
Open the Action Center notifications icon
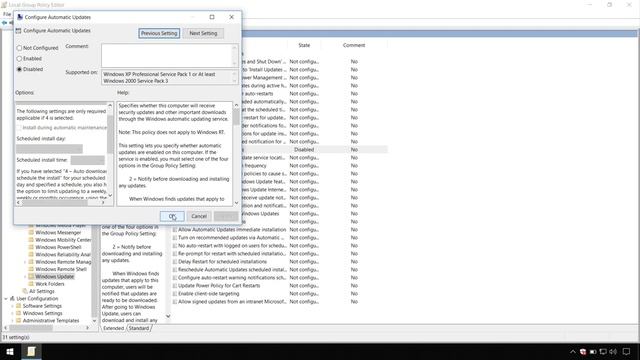pyautogui.click(x=627, y=351)
